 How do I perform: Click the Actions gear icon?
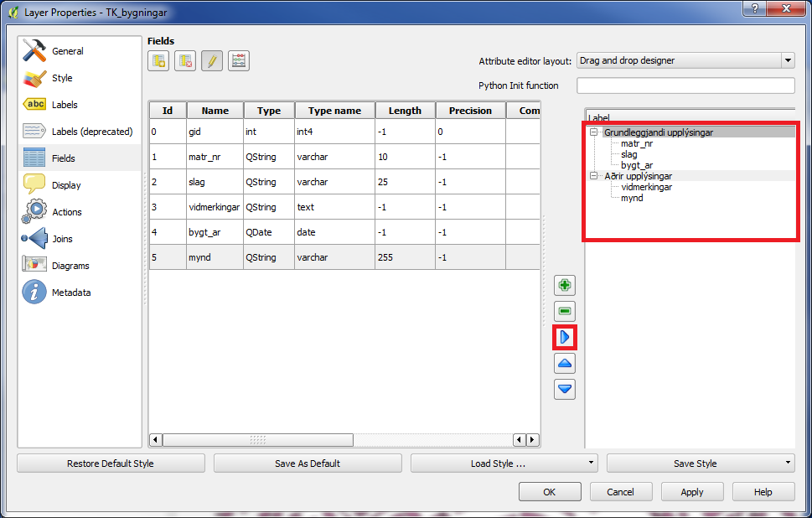[34, 211]
